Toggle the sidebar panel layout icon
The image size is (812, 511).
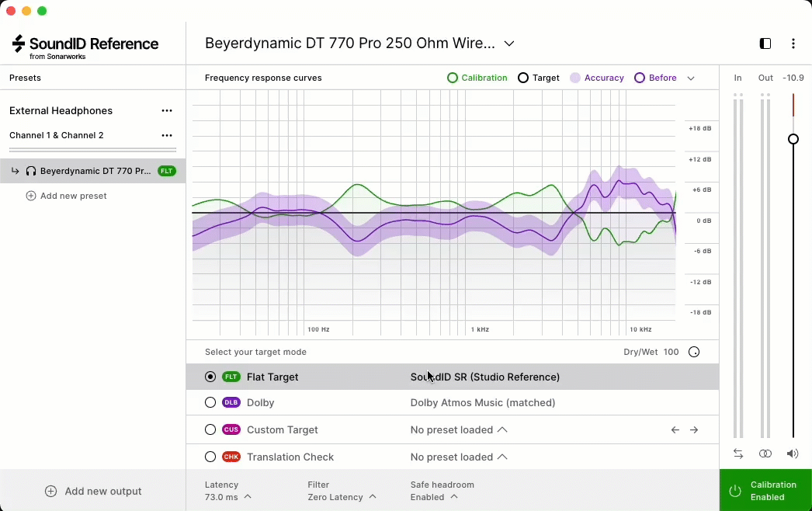pyautogui.click(x=765, y=43)
